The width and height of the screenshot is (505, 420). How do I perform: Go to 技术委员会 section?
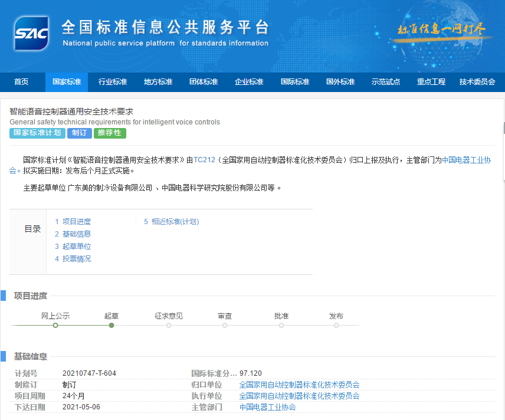[477, 82]
